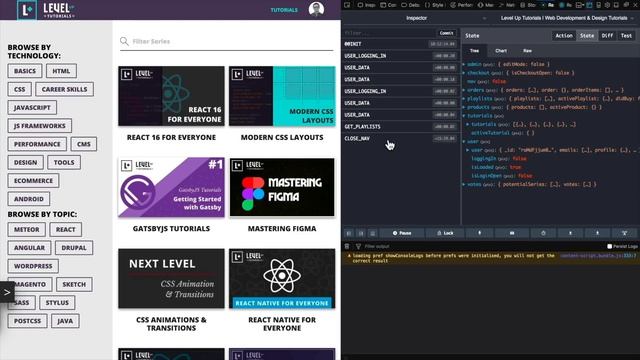The width and height of the screenshot is (640, 360).
Task: Clear console with the trash icon
Action: [347, 246]
